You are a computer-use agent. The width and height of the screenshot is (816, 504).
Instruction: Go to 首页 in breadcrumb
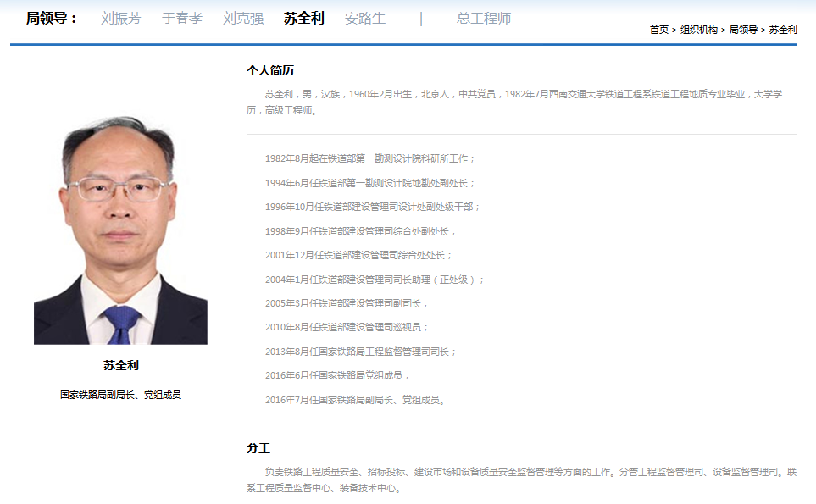[659, 30]
